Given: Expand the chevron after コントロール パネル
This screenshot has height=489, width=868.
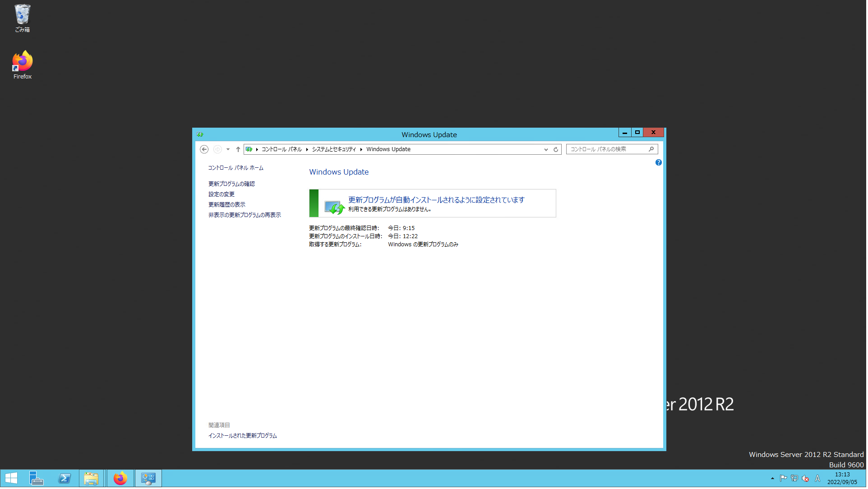Looking at the screenshot, I should [x=308, y=150].
